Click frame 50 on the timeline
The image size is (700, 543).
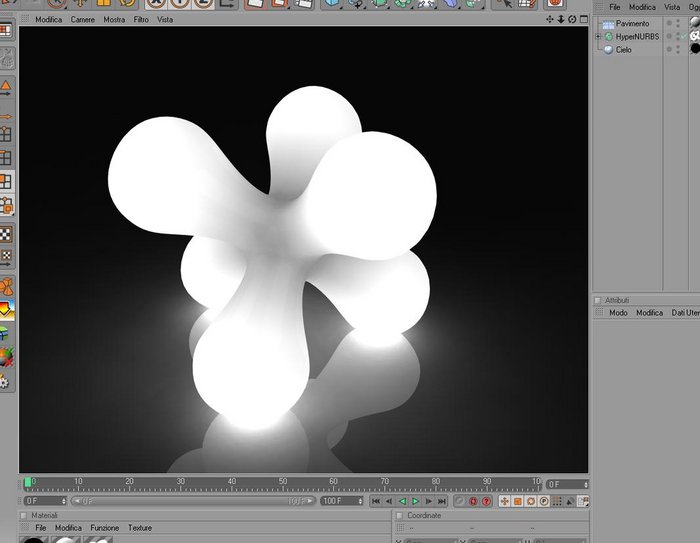coord(283,484)
